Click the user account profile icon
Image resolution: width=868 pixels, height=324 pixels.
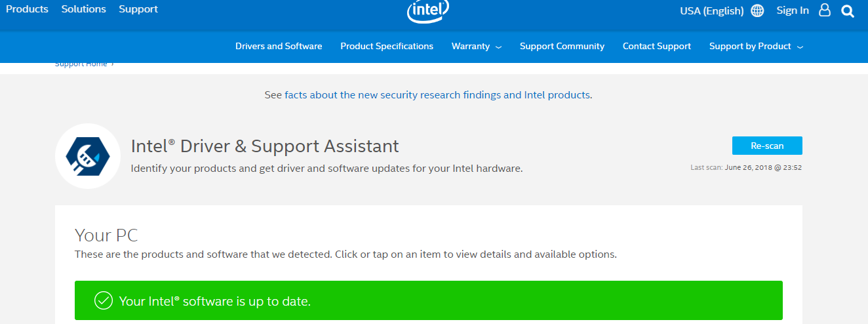[825, 10]
